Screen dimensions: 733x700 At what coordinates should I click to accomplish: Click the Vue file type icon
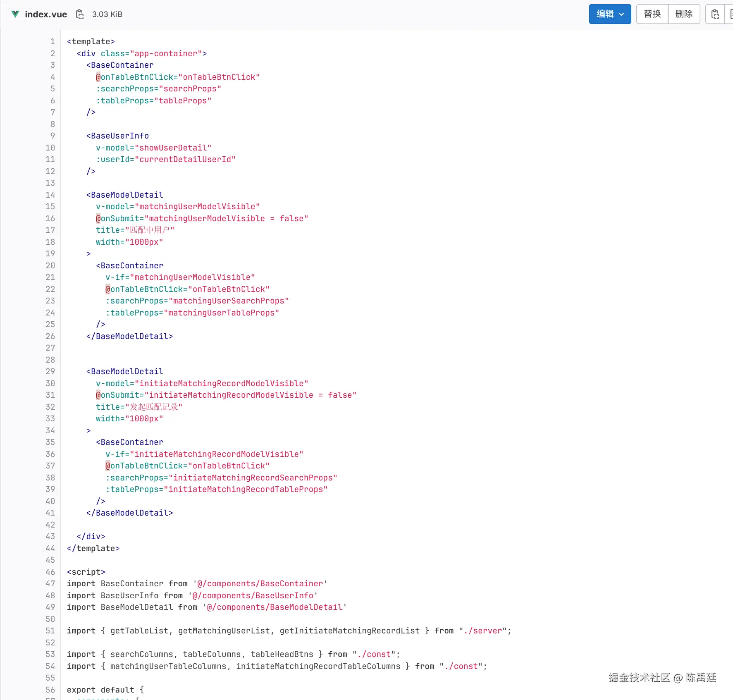[x=15, y=14]
